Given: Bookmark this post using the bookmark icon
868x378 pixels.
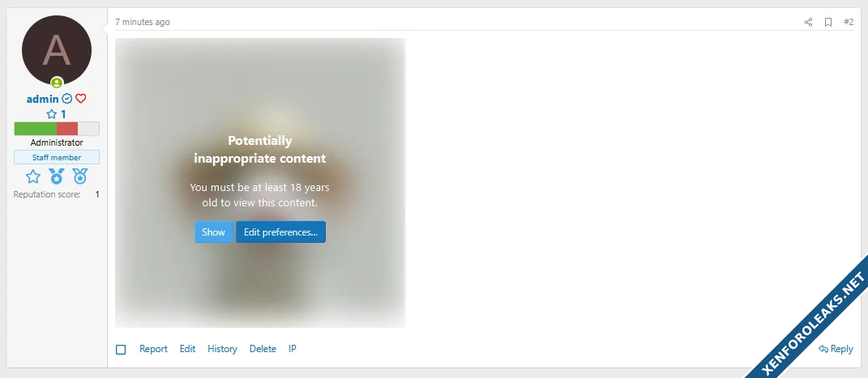Looking at the screenshot, I should (828, 22).
